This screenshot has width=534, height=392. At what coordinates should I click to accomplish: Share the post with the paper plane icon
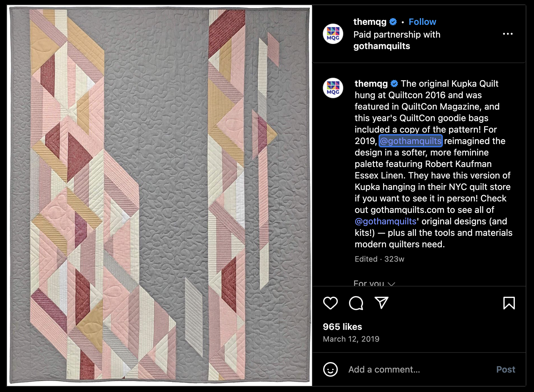[x=382, y=303]
